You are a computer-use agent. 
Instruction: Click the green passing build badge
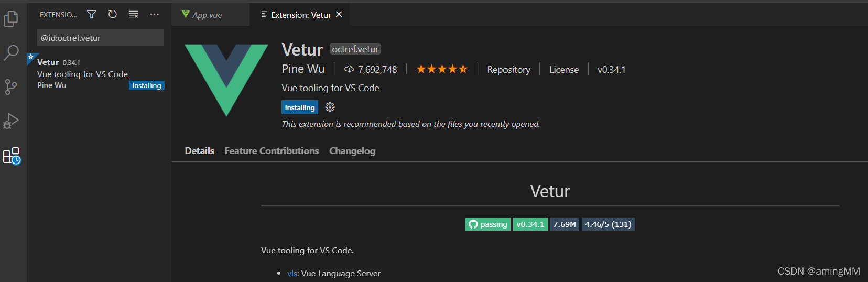pos(488,224)
